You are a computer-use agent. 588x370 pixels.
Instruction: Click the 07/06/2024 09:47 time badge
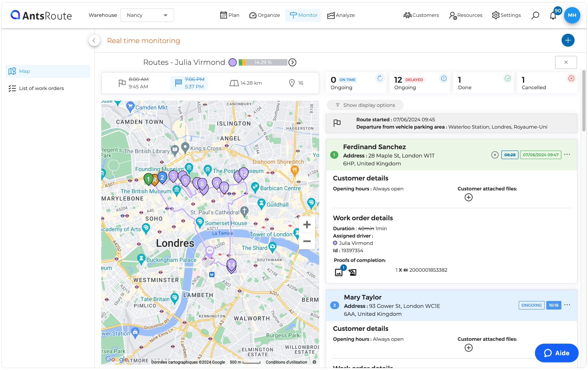(x=540, y=155)
